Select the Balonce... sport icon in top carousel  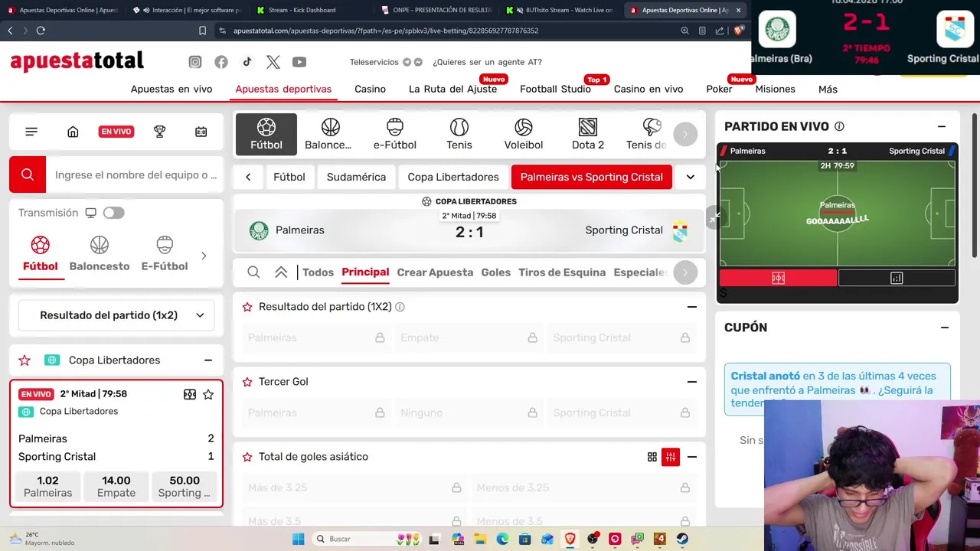coord(331,134)
